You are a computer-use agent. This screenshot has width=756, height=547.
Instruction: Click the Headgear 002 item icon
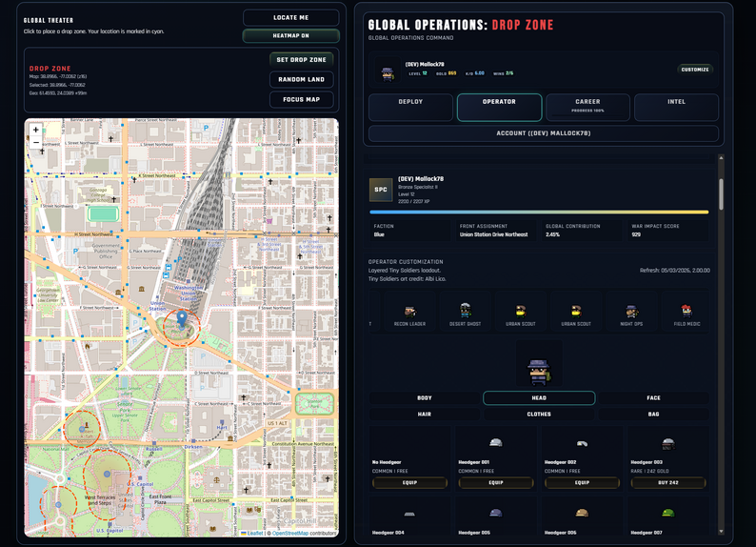582,443
